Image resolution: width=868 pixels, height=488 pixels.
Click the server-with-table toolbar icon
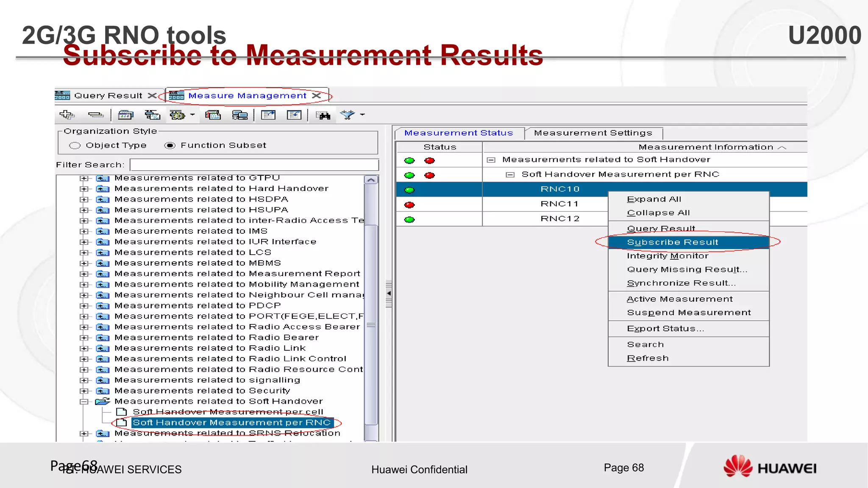(213, 114)
